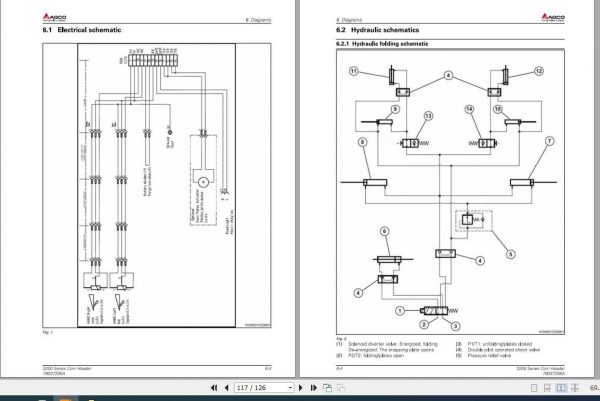600x401 pixels.
Task: Click callout number 10 in the hydraulic diagram
Action: pyautogui.click(x=497, y=109)
